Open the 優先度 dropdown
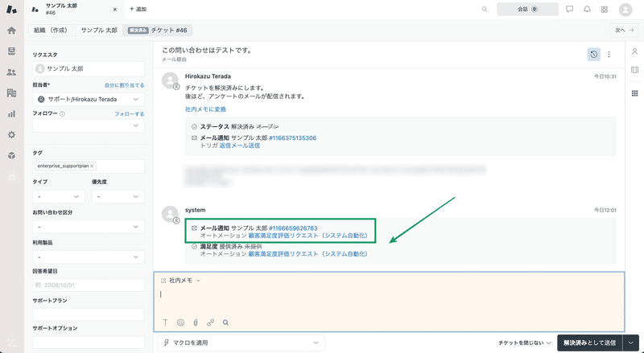644x353 pixels. [x=118, y=197]
